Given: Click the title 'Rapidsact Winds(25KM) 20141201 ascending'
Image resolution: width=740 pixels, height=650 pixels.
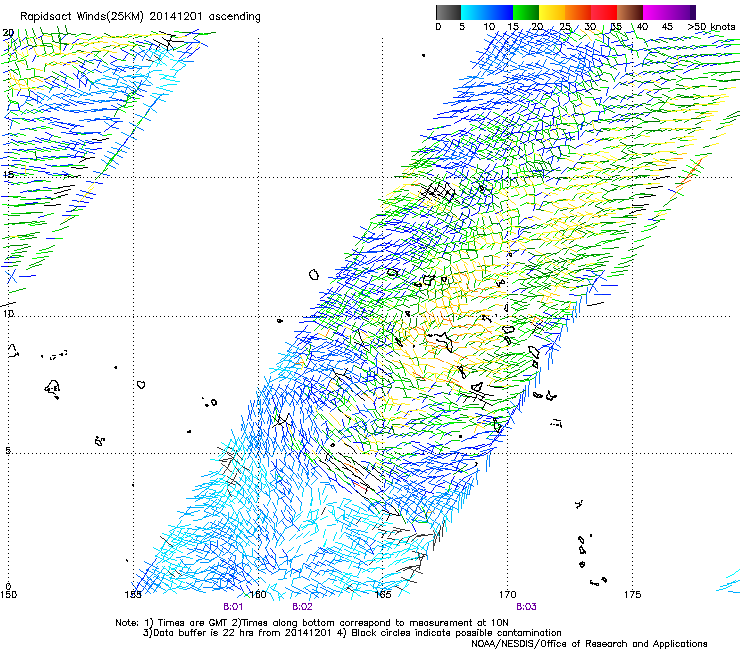Looking at the screenshot, I should point(140,17).
